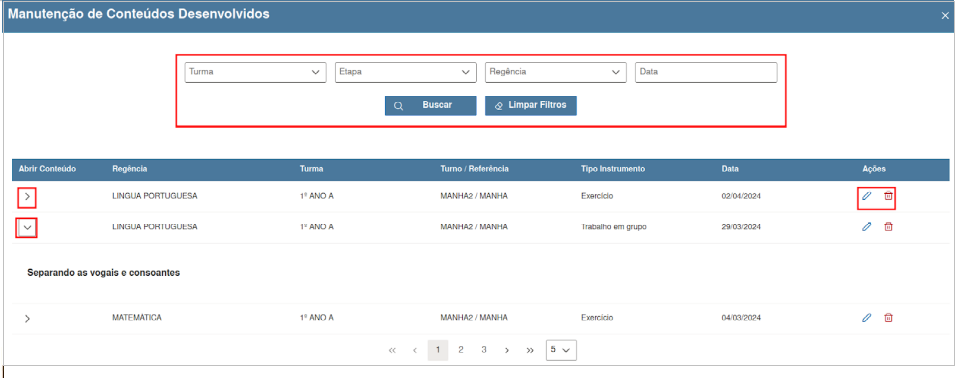
Task: Click the Limpar Filtros button
Action: [x=531, y=105]
